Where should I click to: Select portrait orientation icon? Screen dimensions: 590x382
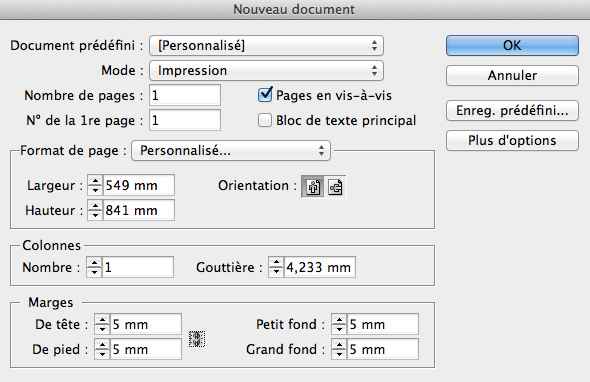(x=313, y=186)
